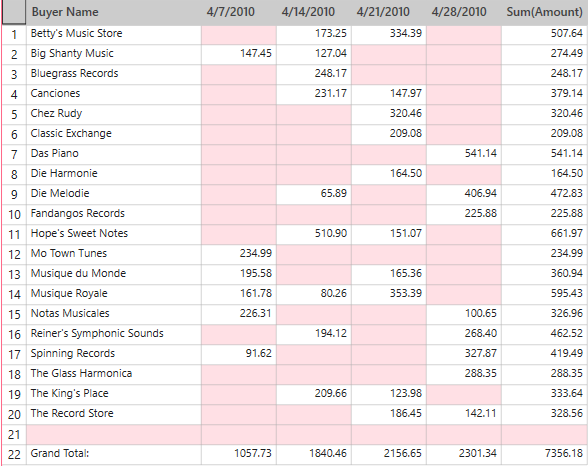Select the 4/21/2010 column header
Viewport: 588px width, 466px height.
[x=388, y=12]
